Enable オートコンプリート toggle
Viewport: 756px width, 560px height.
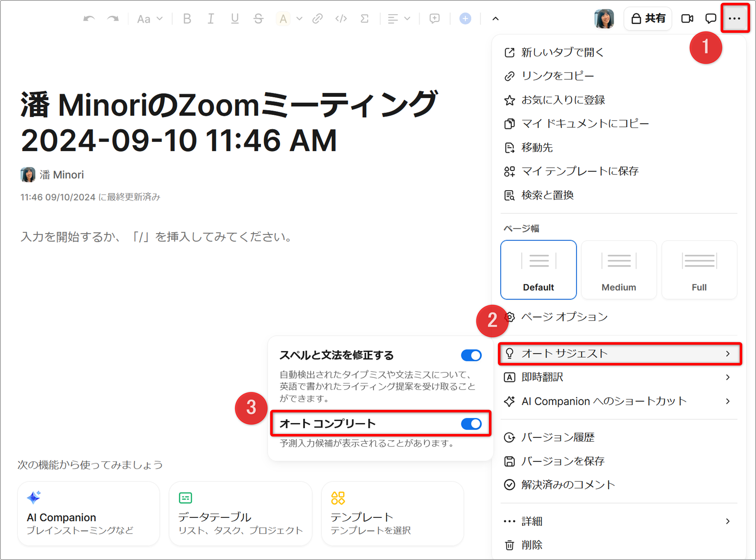click(471, 424)
